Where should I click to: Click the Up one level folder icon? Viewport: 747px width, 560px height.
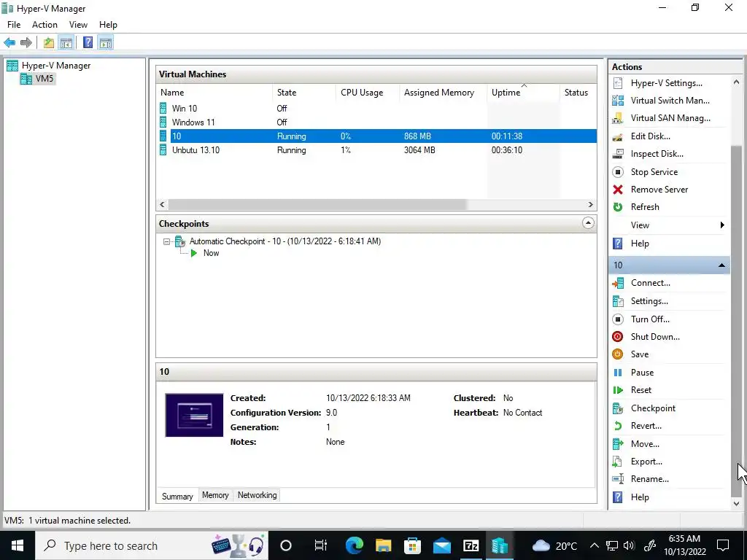point(49,43)
